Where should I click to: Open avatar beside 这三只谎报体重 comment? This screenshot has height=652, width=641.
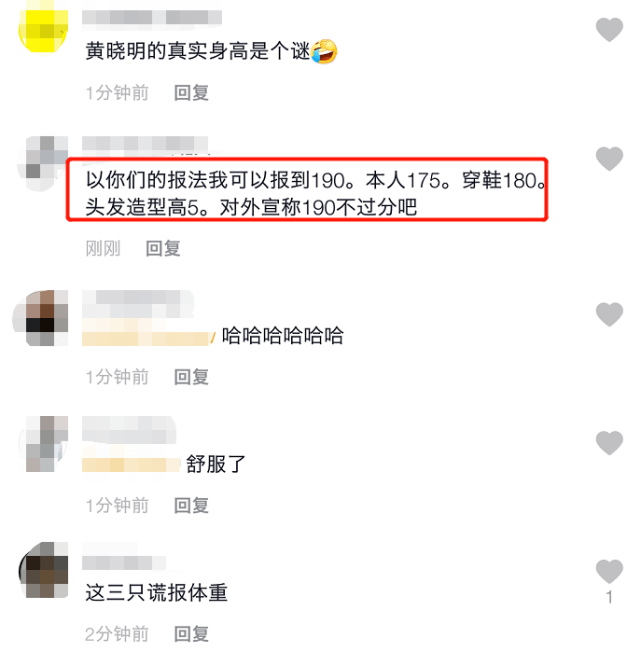click(43, 570)
